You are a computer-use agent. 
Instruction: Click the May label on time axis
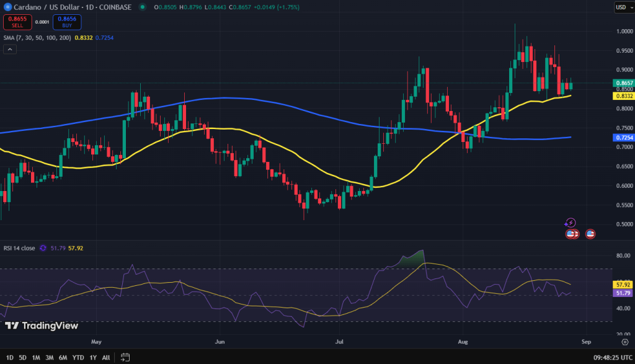click(x=96, y=342)
